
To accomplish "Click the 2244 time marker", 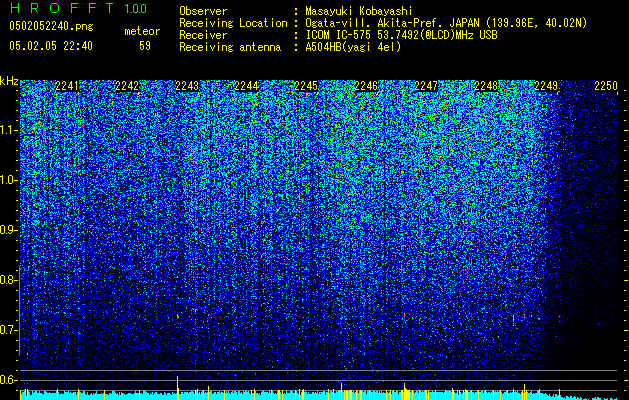I will [247, 86].
